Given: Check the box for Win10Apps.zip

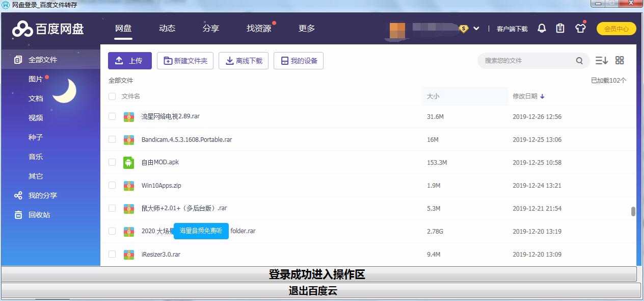Looking at the screenshot, I should 112,185.
